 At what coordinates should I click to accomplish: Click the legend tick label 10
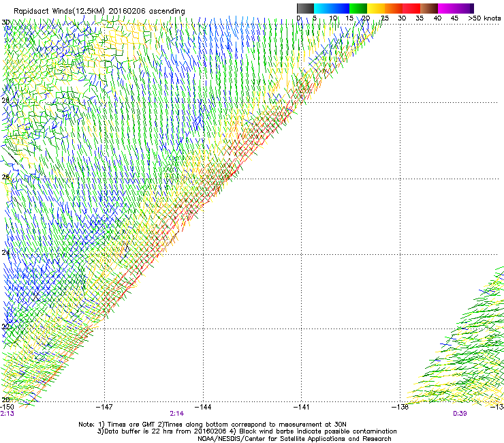point(333,18)
